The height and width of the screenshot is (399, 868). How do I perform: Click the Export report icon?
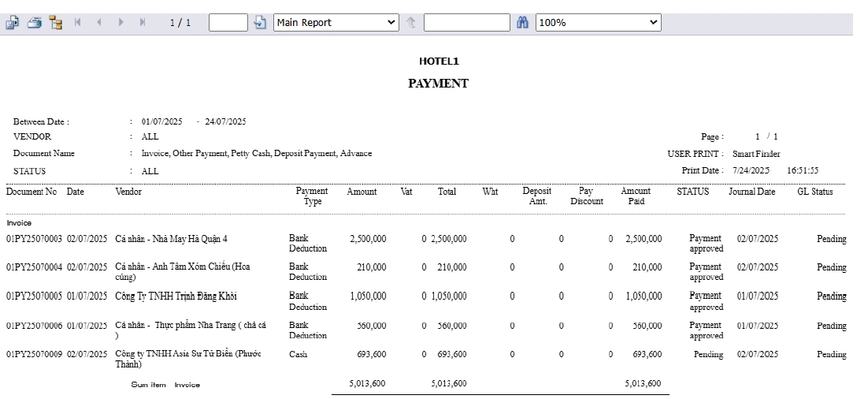pos(13,23)
